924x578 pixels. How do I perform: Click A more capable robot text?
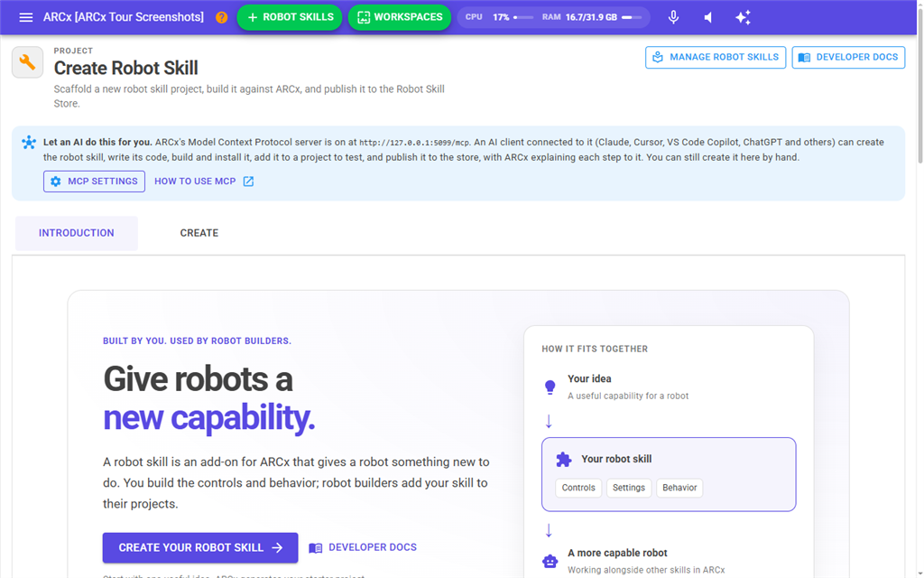(617, 553)
